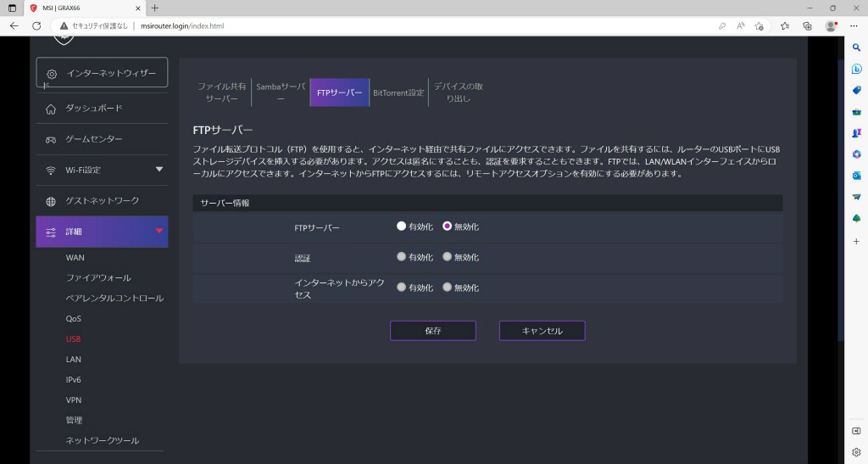The image size is (868, 464).
Task: Switch to ファイル共有サーバー tab
Action: (222, 92)
